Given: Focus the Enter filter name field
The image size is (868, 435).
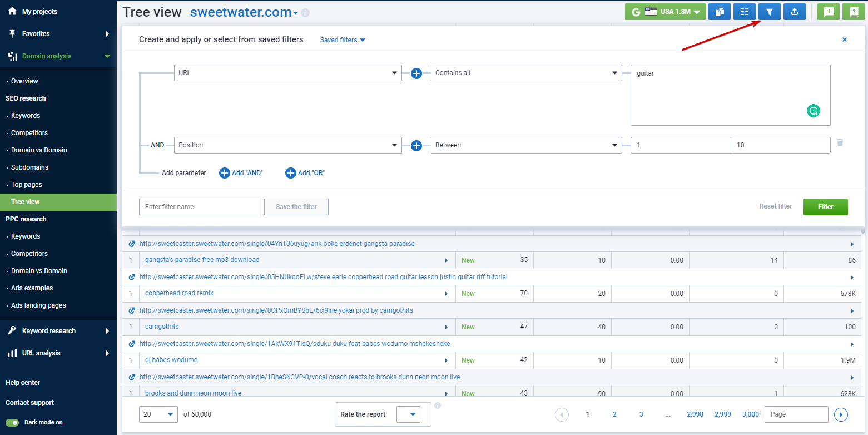Looking at the screenshot, I should [200, 207].
